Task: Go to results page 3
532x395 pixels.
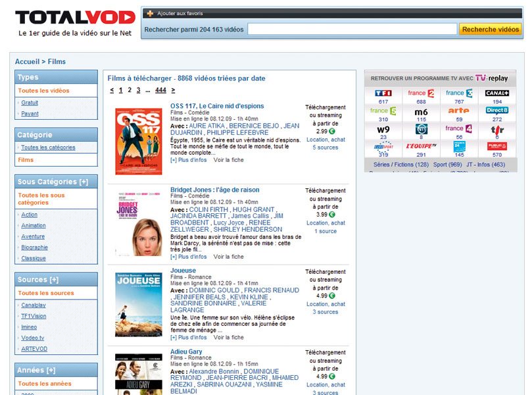Action: pyautogui.click(x=139, y=90)
